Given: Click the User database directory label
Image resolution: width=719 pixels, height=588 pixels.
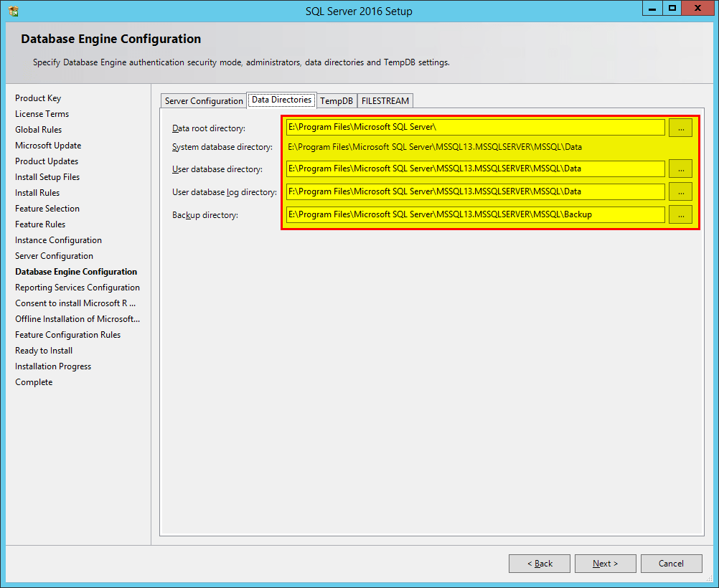Looking at the screenshot, I should (217, 169).
